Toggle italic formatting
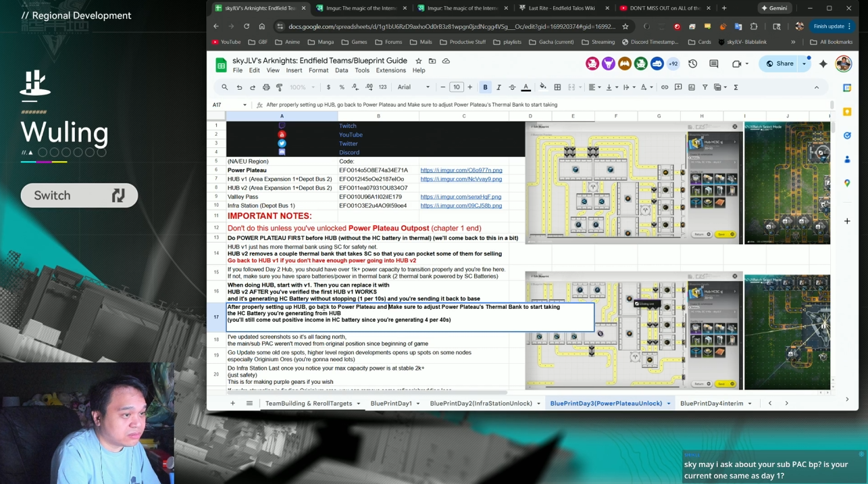This screenshot has height=484, width=868. (x=499, y=87)
